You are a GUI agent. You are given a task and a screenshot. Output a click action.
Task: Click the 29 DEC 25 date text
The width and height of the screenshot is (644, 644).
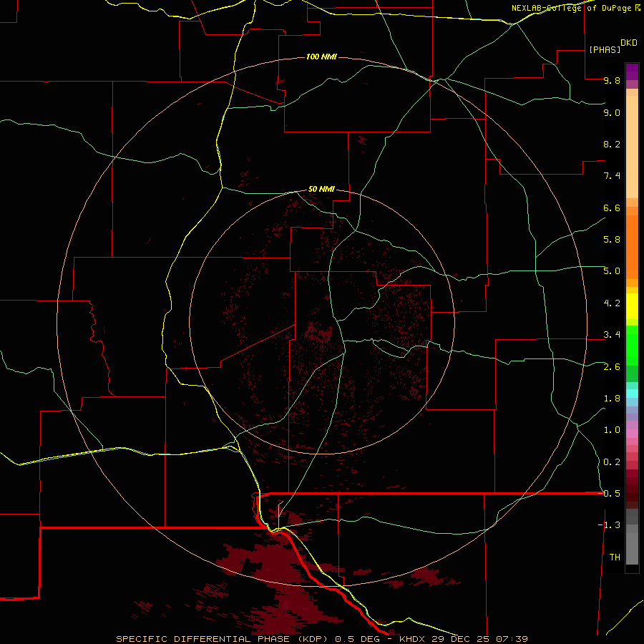click(x=460, y=639)
